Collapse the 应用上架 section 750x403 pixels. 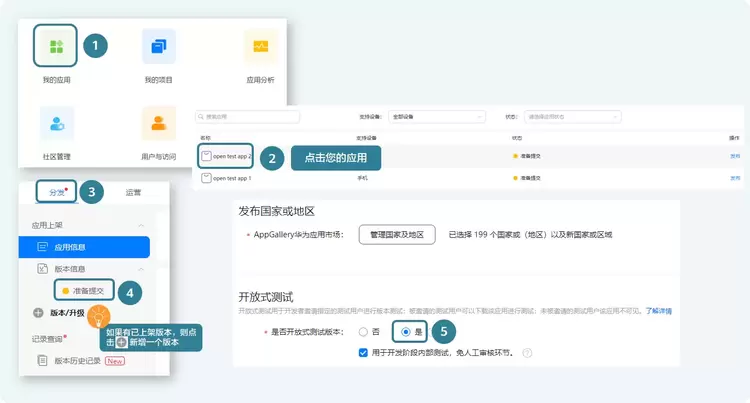coord(141,226)
